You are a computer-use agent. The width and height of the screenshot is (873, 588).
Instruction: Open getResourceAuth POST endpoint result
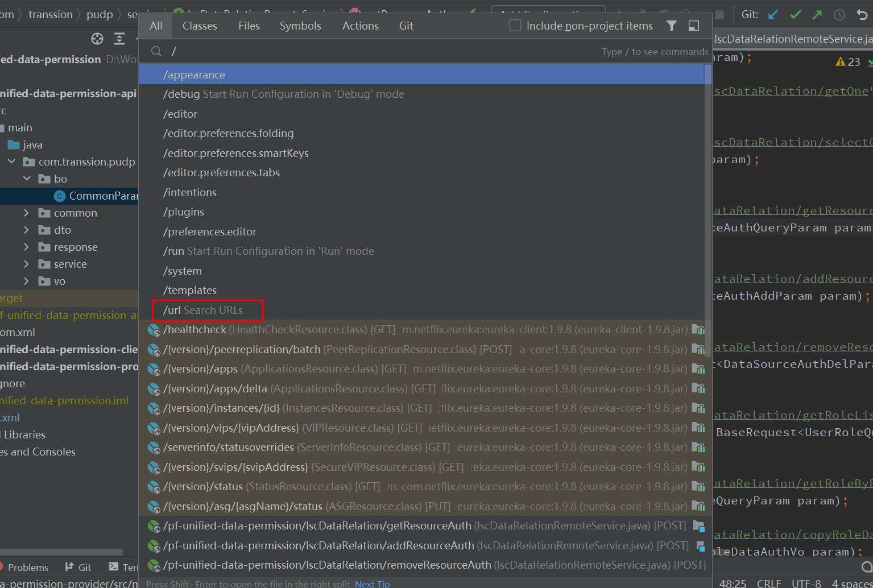421,525
